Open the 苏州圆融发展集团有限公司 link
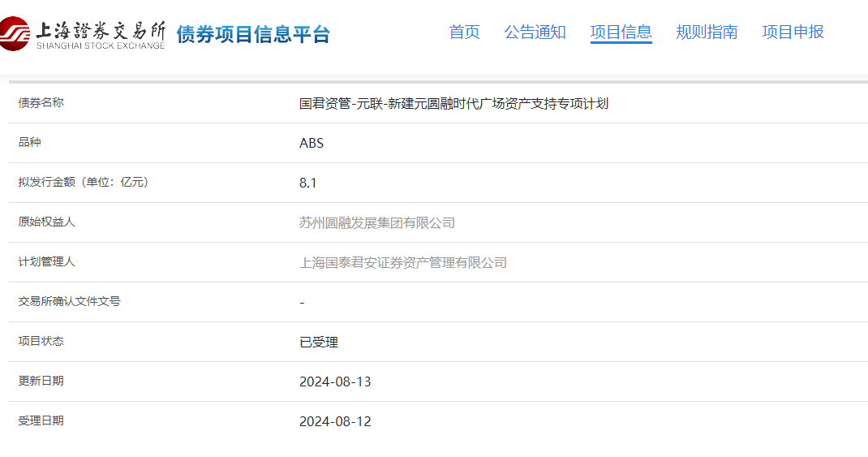Screen dimensions: 868x457 tap(377, 222)
